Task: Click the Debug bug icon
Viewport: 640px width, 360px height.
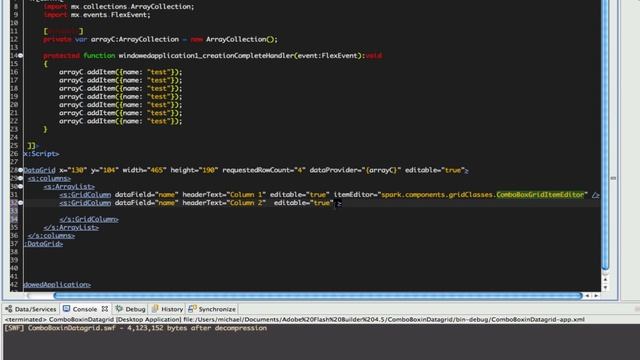Action: click(119, 309)
